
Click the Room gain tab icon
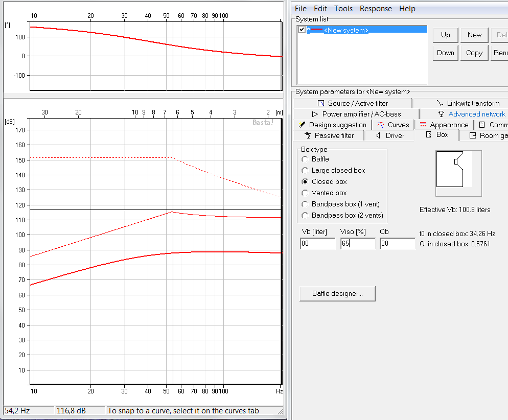point(473,135)
